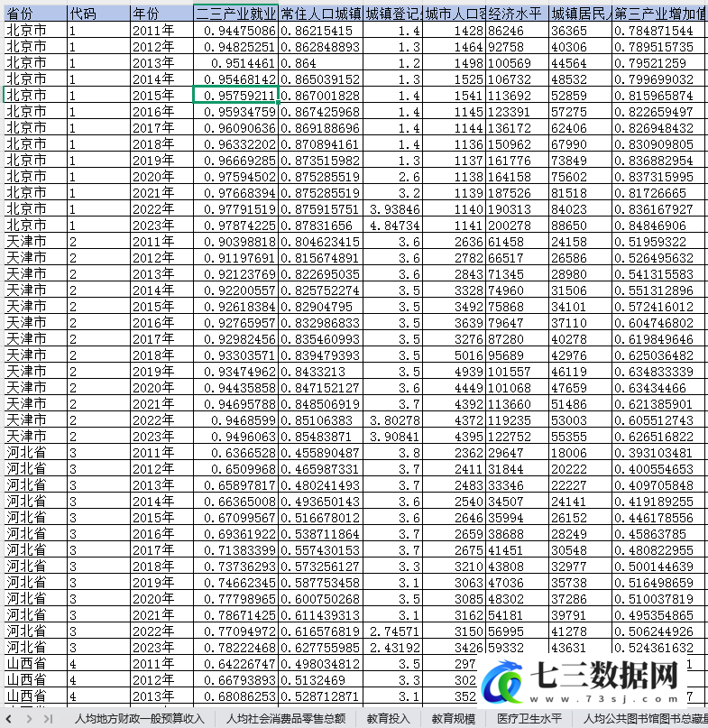Click the 天津市 cell in the 2011年 row
This screenshot has width=708, height=728.
tap(36, 242)
